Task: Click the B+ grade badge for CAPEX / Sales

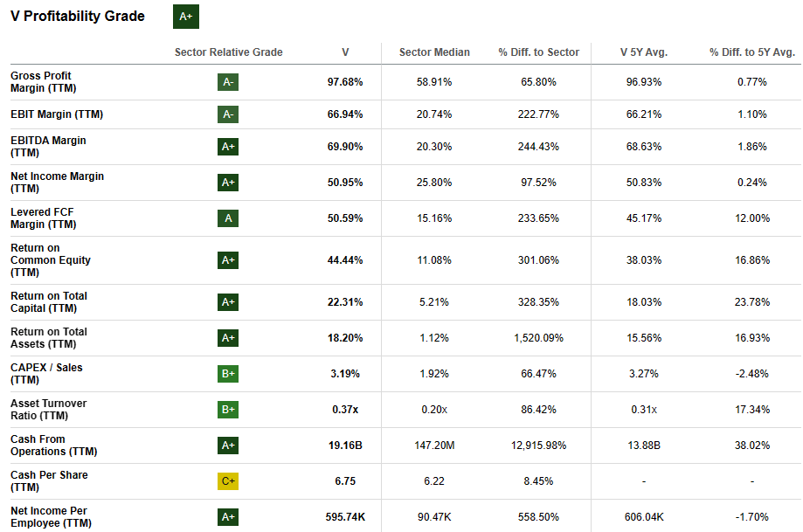Action: [228, 374]
